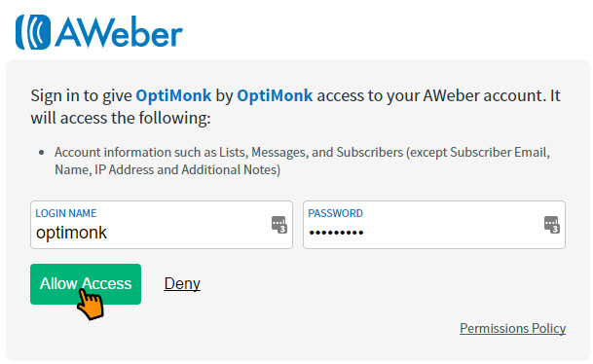Click the OptiMonk developer link after "by"

tap(275, 95)
